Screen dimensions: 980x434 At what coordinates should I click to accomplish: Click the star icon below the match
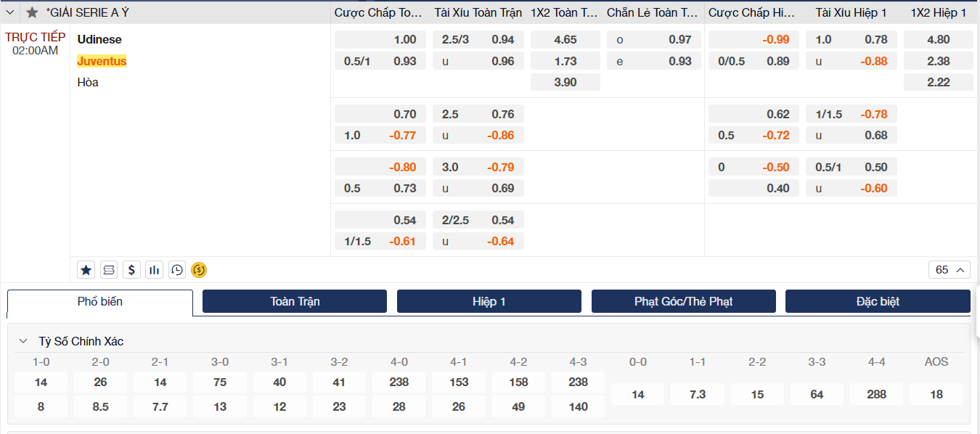click(86, 270)
